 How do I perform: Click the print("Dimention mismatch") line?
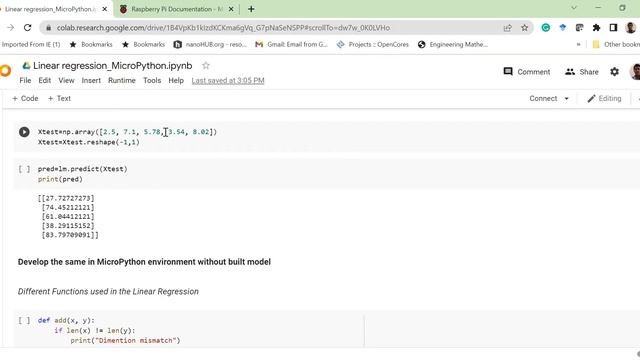[125, 340]
